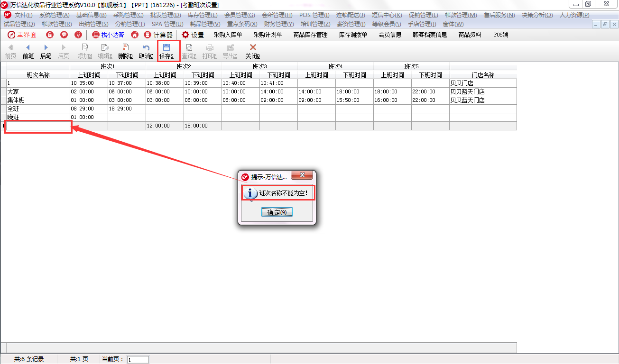Open the 窗体(W) menu

click(453, 24)
